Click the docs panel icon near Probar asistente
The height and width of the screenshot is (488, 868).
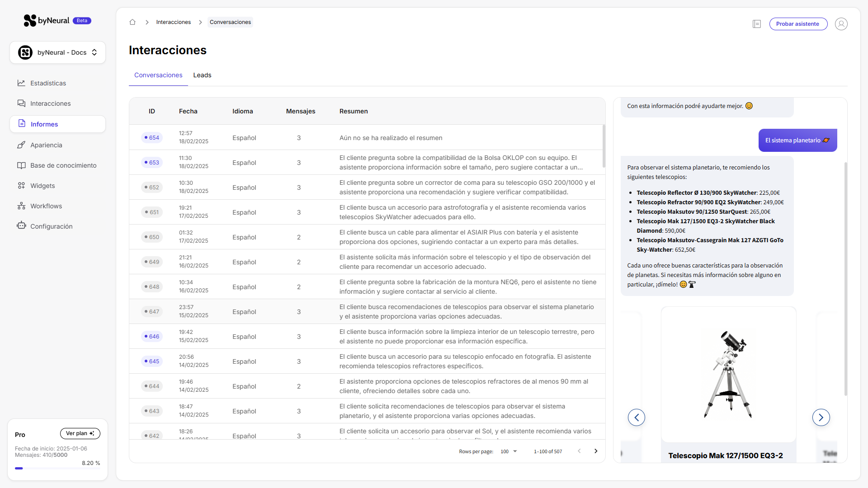[x=757, y=24]
